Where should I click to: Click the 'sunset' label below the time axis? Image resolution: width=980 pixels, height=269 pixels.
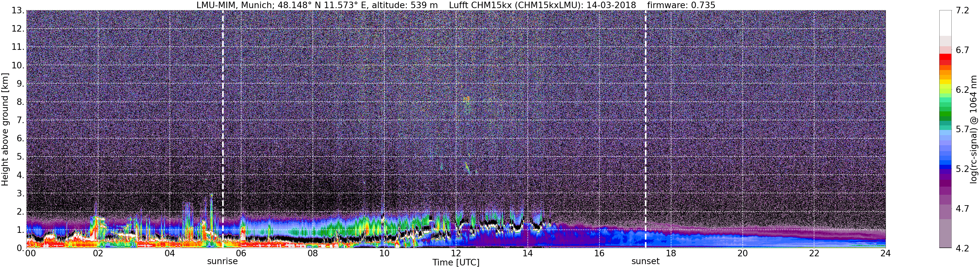coord(645,262)
